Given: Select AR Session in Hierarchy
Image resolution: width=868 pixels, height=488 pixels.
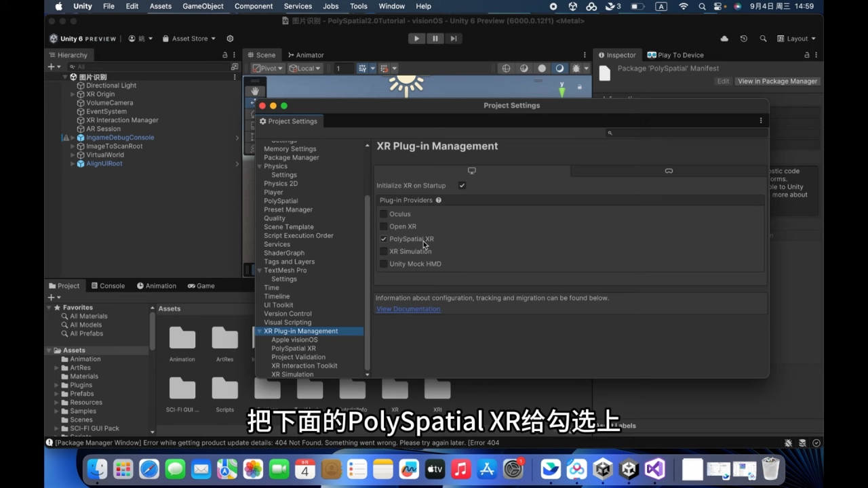Looking at the screenshot, I should (103, 129).
